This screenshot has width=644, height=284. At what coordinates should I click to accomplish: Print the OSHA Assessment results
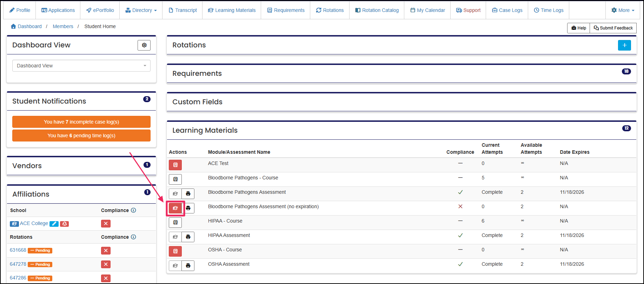click(x=188, y=266)
